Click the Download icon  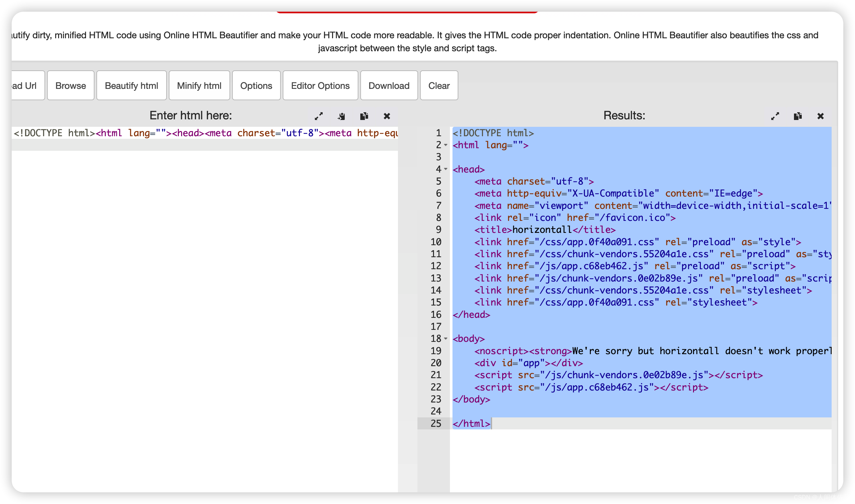[x=388, y=85]
